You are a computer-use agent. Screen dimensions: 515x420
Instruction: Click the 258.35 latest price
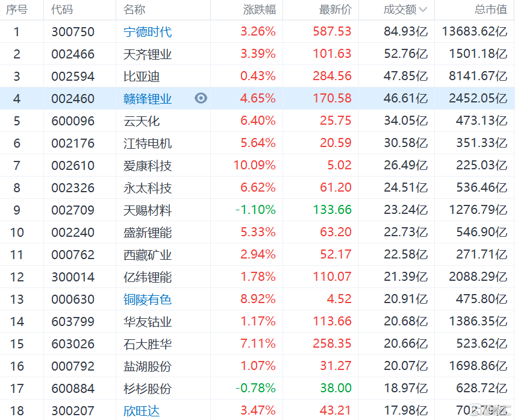click(332, 343)
